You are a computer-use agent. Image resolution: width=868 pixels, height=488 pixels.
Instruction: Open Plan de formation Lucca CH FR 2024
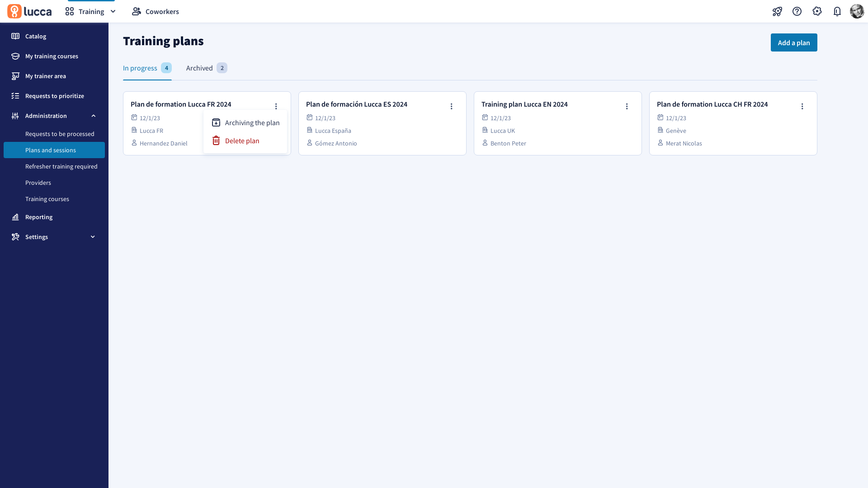712,104
